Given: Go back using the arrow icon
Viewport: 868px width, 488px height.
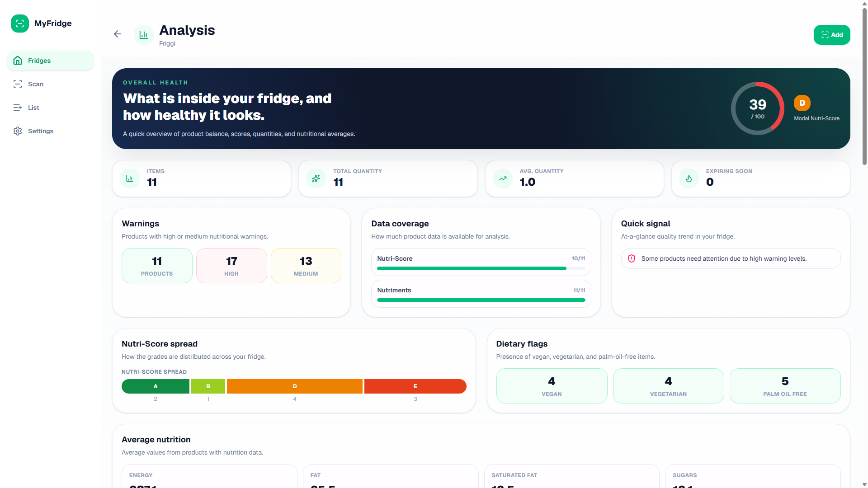Looking at the screenshot, I should click(x=118, y=34).
